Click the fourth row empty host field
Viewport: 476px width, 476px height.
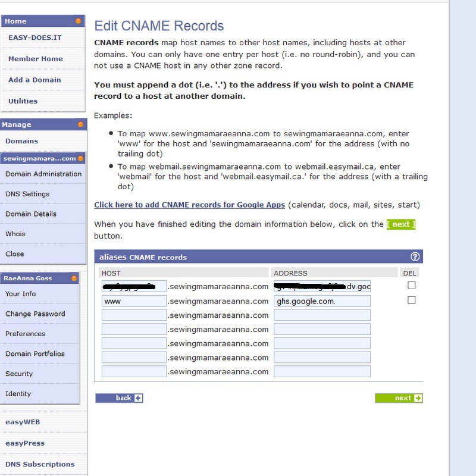tap(134, 329)
